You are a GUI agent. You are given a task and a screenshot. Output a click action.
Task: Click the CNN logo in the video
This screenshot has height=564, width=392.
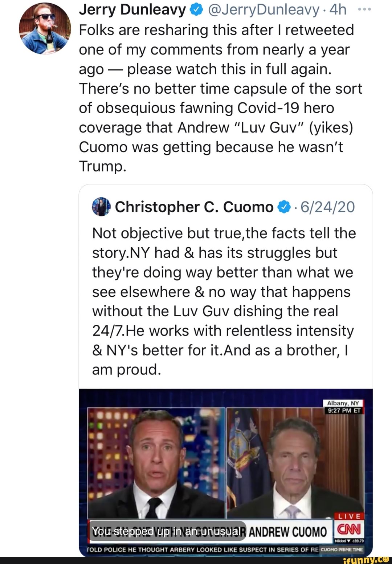click(x=349, y=529)
